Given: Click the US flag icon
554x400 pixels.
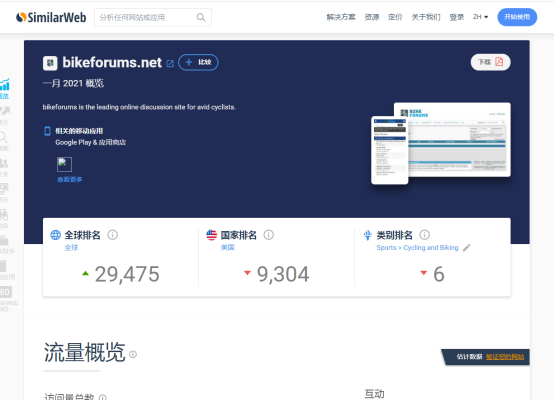Looking at the screenshot, I should pyautogui.click(x=211, y=235).
